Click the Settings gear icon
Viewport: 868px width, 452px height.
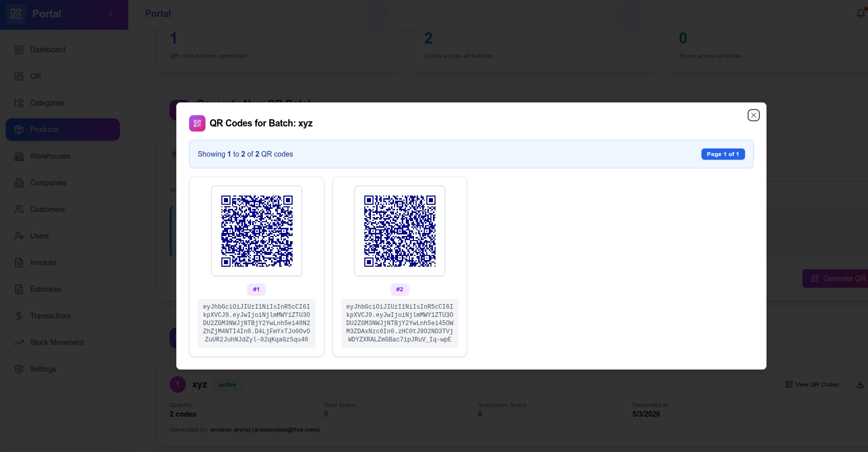(19, 369)
